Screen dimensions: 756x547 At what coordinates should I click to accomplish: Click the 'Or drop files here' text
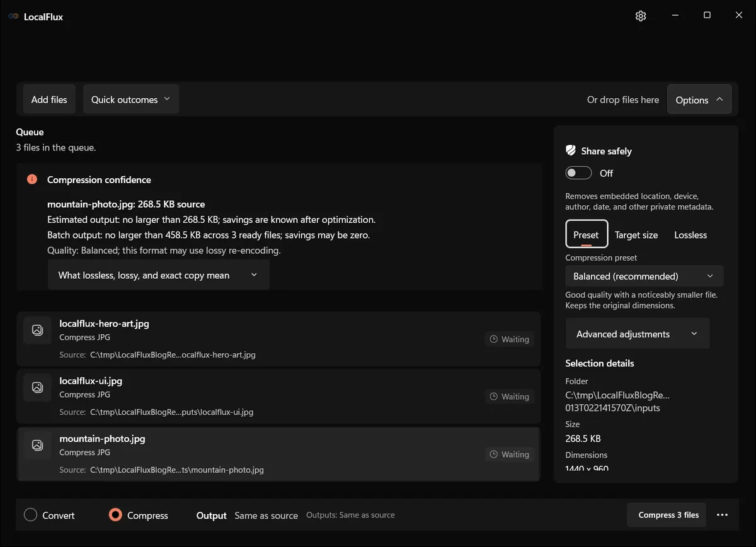tap(623, 99)
